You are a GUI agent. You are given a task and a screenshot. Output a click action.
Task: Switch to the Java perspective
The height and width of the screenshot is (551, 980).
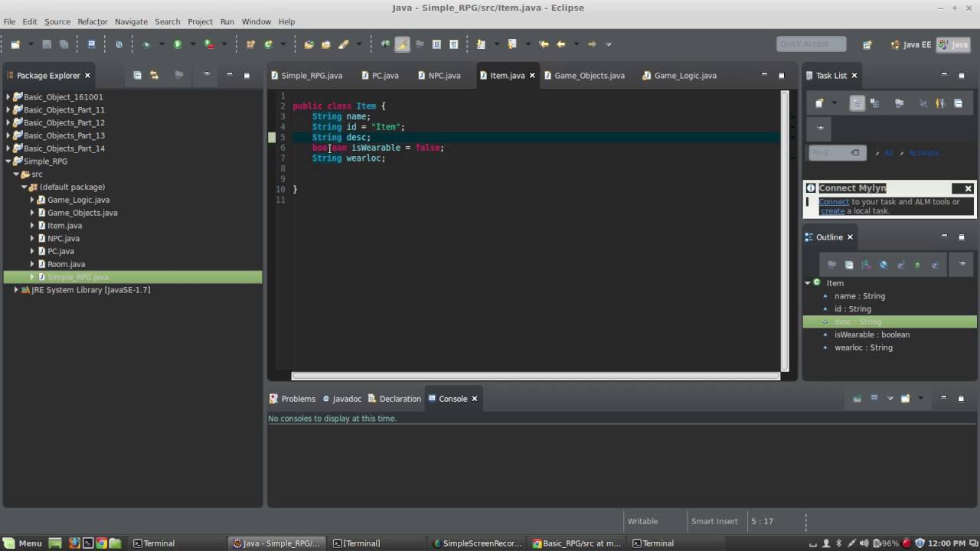point(953,44)
